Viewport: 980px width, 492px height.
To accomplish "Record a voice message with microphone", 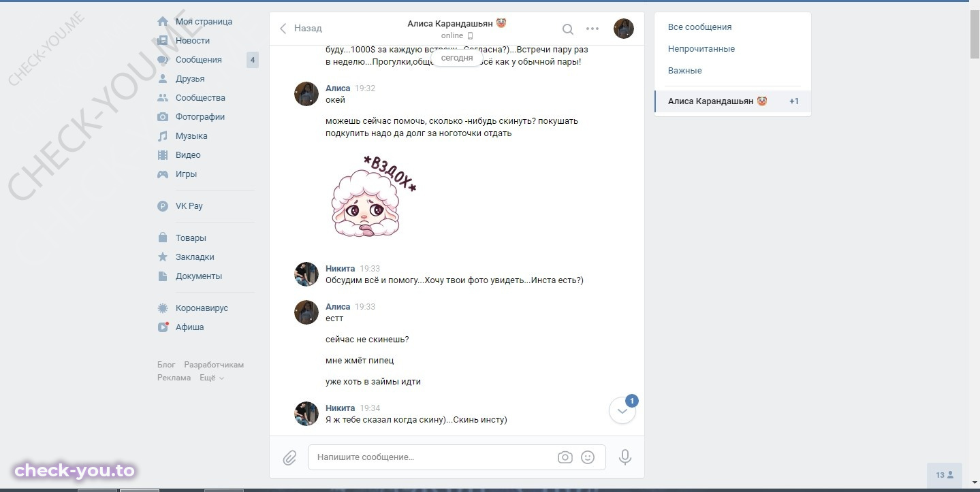I will 625,457.
